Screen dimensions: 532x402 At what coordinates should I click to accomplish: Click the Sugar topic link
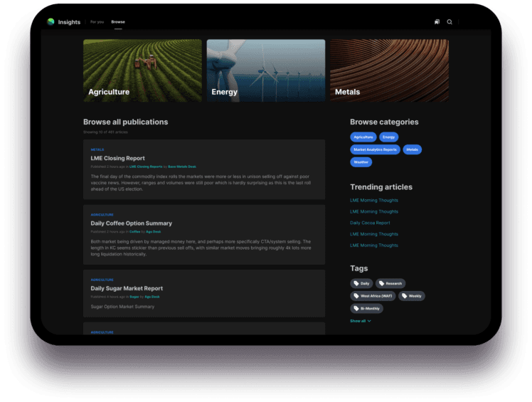tap(134, 297)
